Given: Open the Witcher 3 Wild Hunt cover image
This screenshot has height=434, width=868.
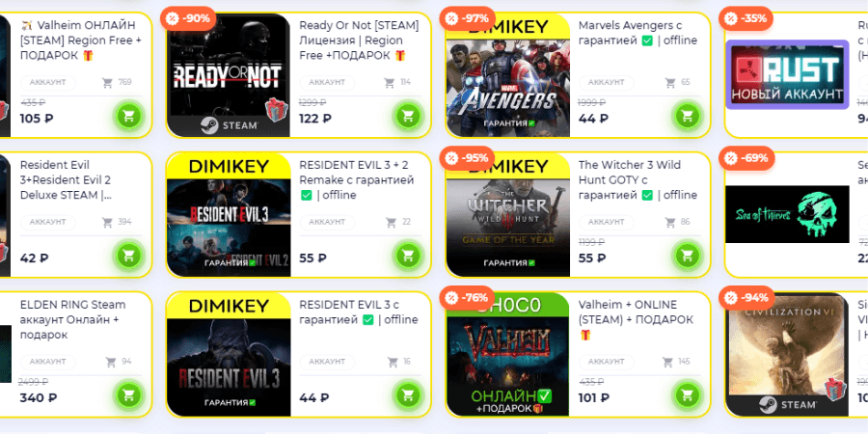Looking at the screenshot, I should (x=508, y=215).
